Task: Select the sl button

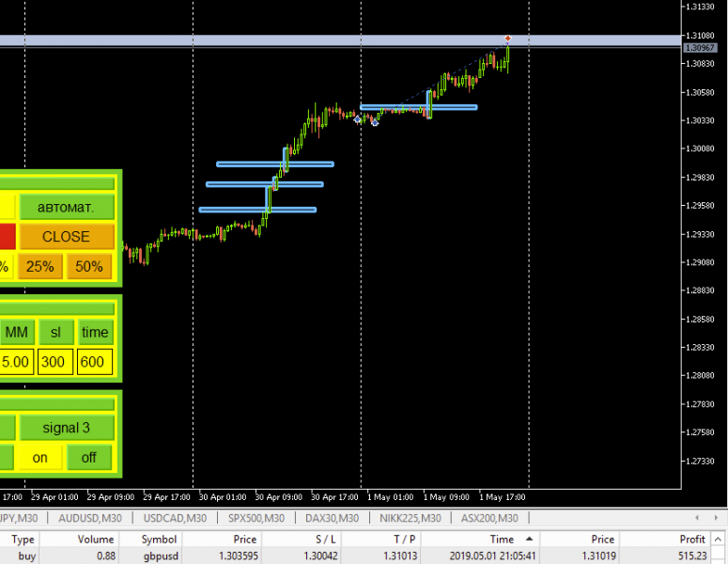Action: coord(55,332)
